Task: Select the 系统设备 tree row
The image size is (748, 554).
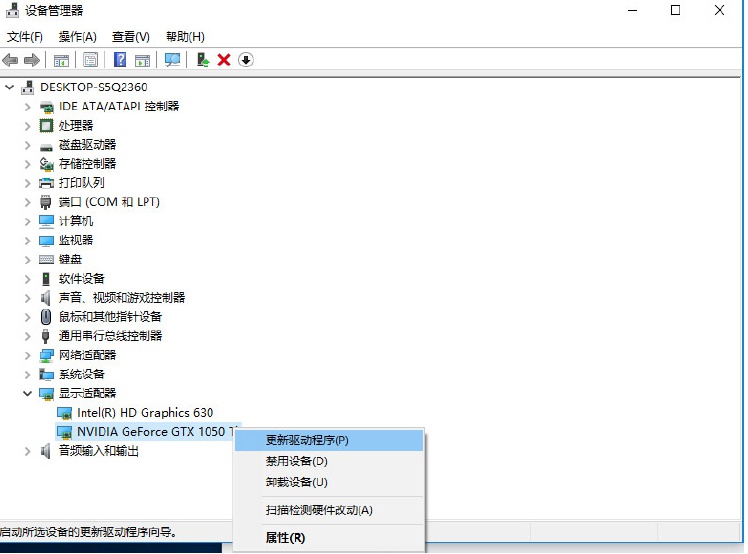Action: pyautogui.click(x=81, y=375)
